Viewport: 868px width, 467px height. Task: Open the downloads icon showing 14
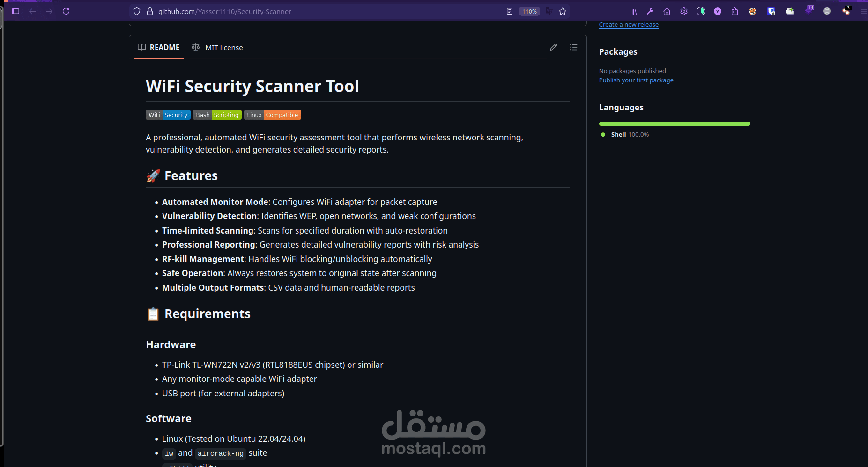point(809,11)
